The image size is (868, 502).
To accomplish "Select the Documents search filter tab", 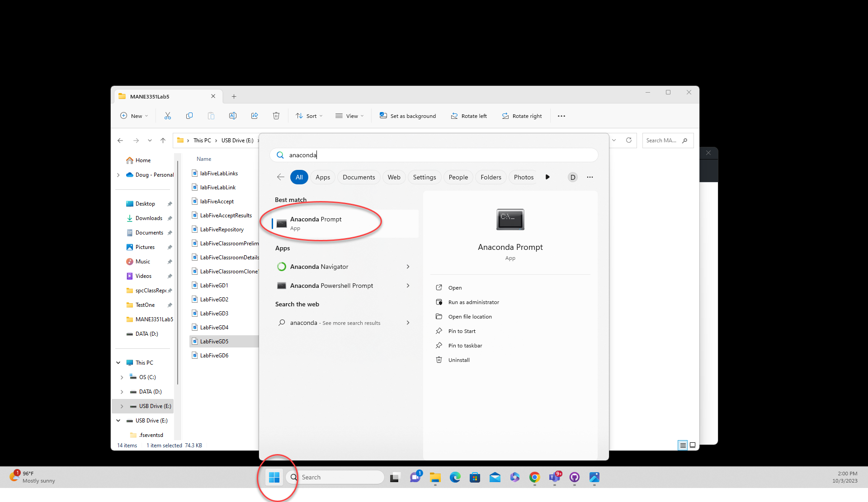I will click(359, 178).
